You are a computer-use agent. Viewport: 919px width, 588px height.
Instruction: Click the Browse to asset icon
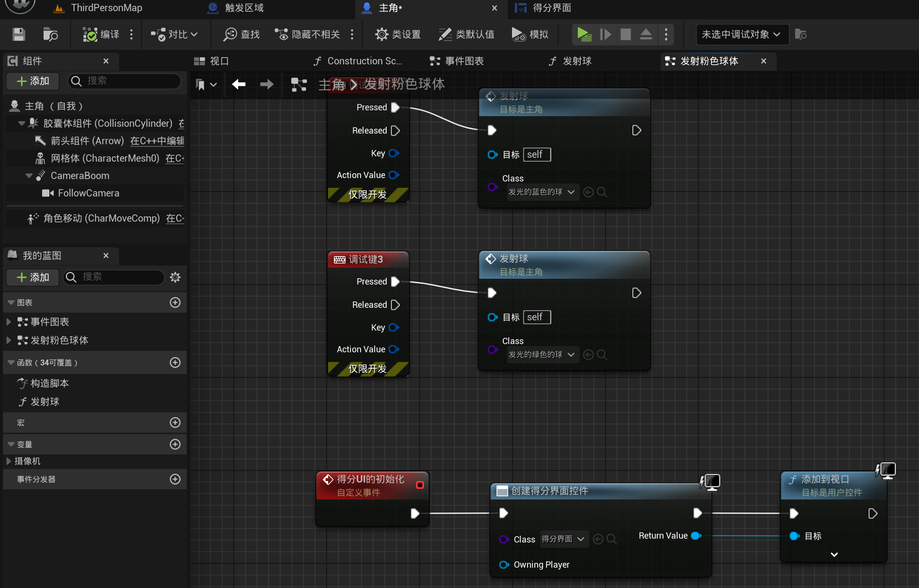[x=50, y=34]
